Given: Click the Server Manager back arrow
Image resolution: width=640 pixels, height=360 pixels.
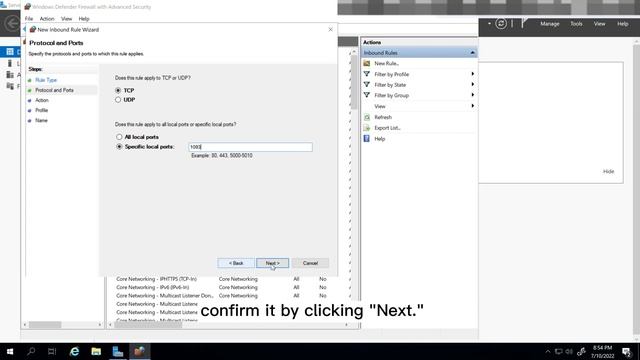Looking at the screenshot, I should point(11,23).
